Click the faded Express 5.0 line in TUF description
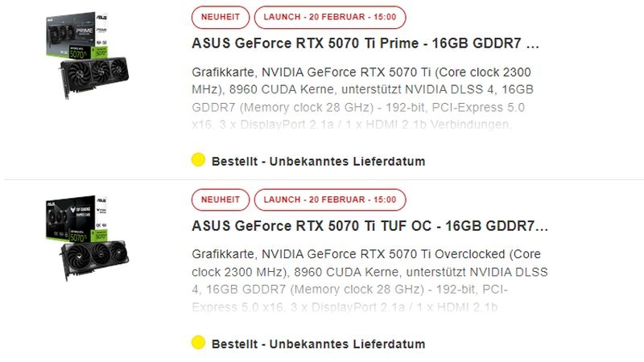 tap(345, 306)
